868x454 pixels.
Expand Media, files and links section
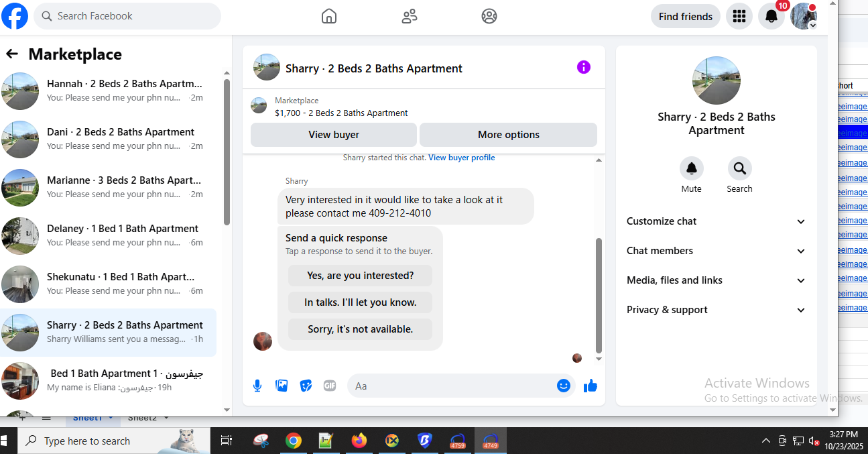point(716,280)
